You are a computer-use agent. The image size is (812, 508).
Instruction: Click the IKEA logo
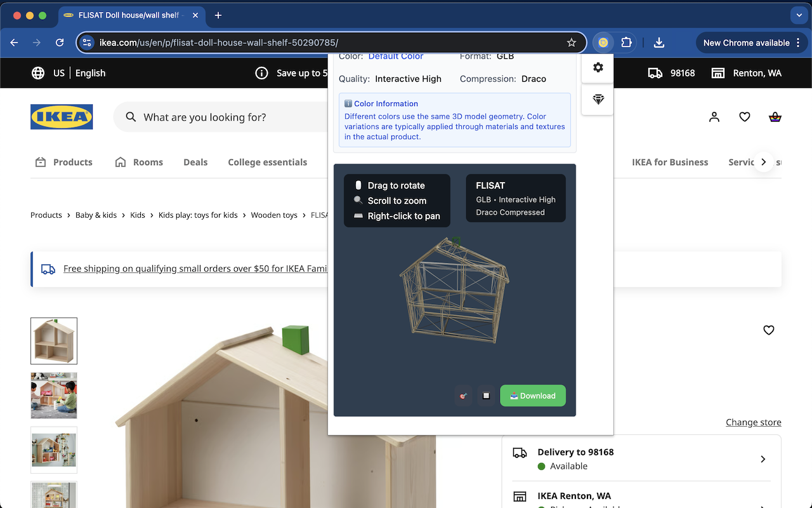pyautogui.click(x=62, y=117)
